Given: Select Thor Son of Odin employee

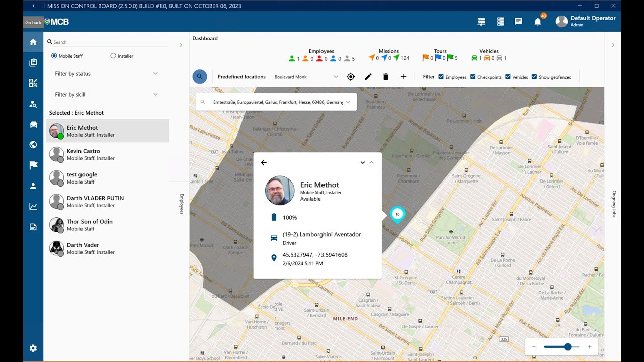Looking at the screenshot, I should (108, 225).
